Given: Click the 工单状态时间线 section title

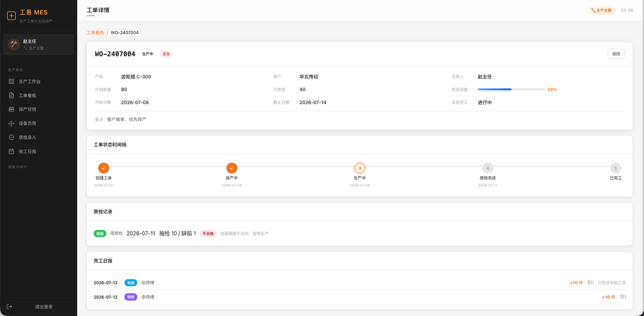Looking at the screenshot, I should tap(110, 145).
